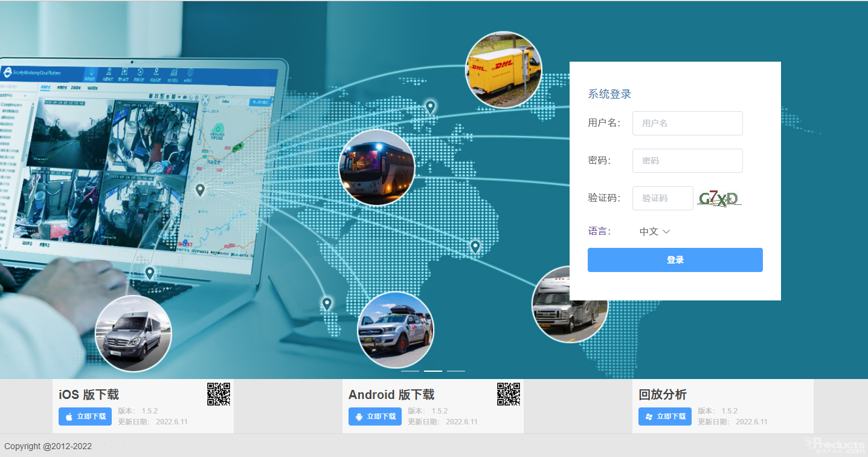Click the DHL van circular image
This screenshot has height=457, width=868.
pyautogui.click(x=503, y=70)
